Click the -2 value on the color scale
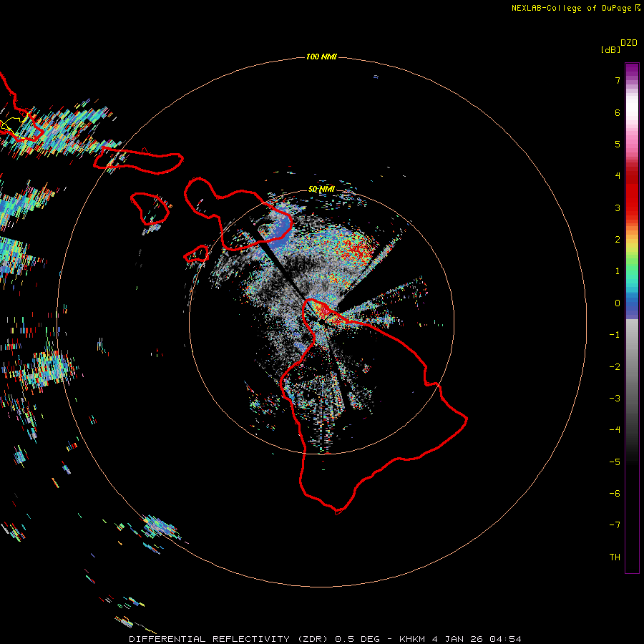This screenshot has height=644, width=644. pyautogui.click(x=615, y=367)
